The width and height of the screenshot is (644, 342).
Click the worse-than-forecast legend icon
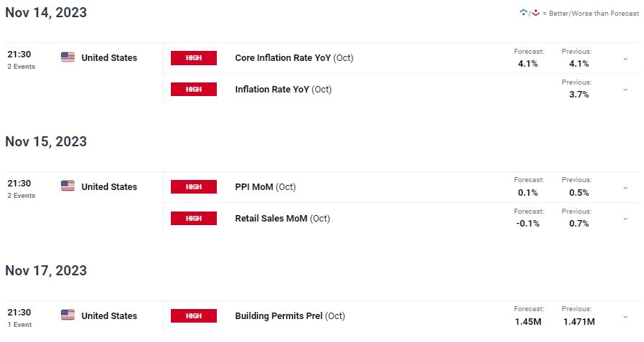536,13
